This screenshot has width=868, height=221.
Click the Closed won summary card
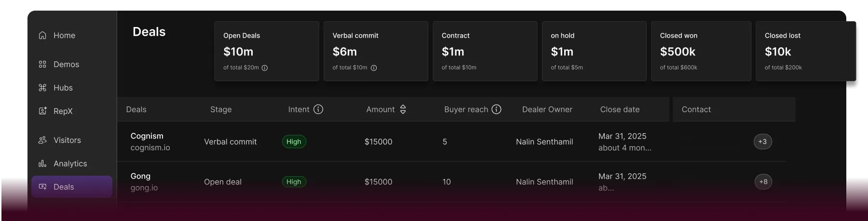701,51
